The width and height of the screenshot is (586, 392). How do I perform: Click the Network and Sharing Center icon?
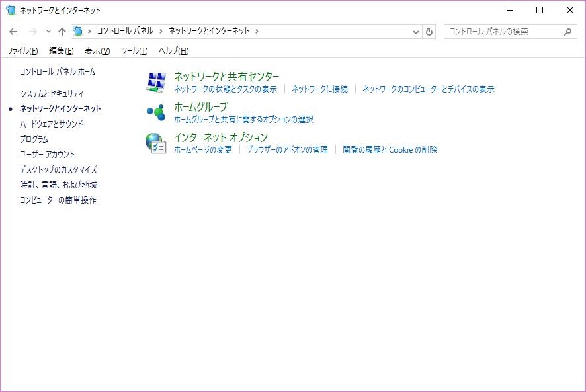coord(155,82)
